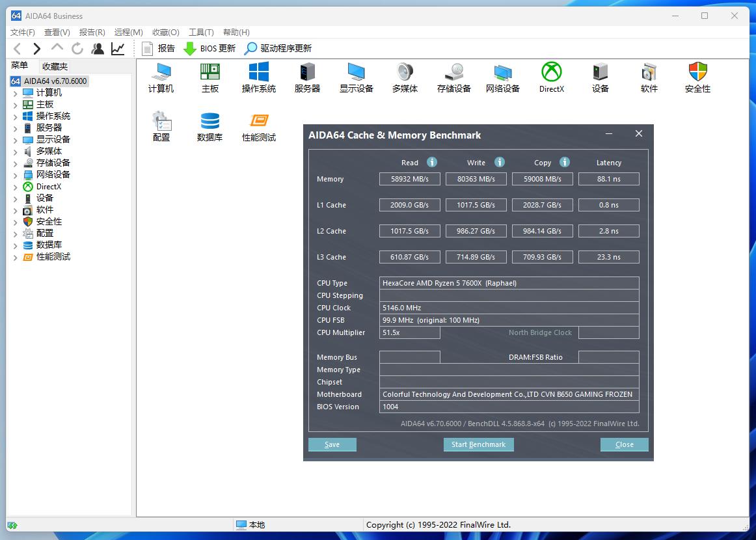Expand the 性能测试 tree node
The height and width of the screenshot is (540, 756).
(16, 257)
